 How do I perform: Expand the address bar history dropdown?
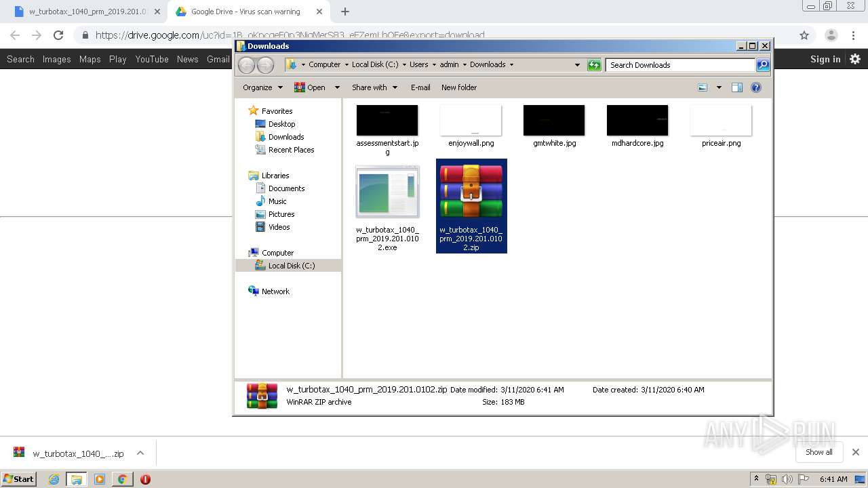pos(577,65)
